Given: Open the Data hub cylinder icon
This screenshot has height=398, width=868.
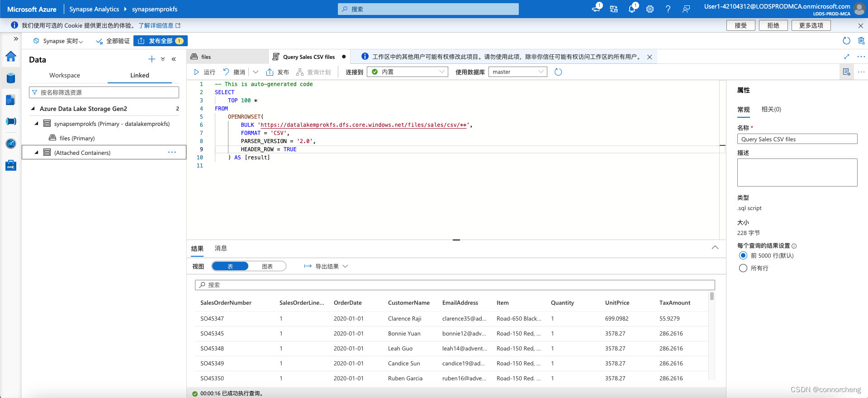Looking at the screenshot, I should tap(11, 78).
